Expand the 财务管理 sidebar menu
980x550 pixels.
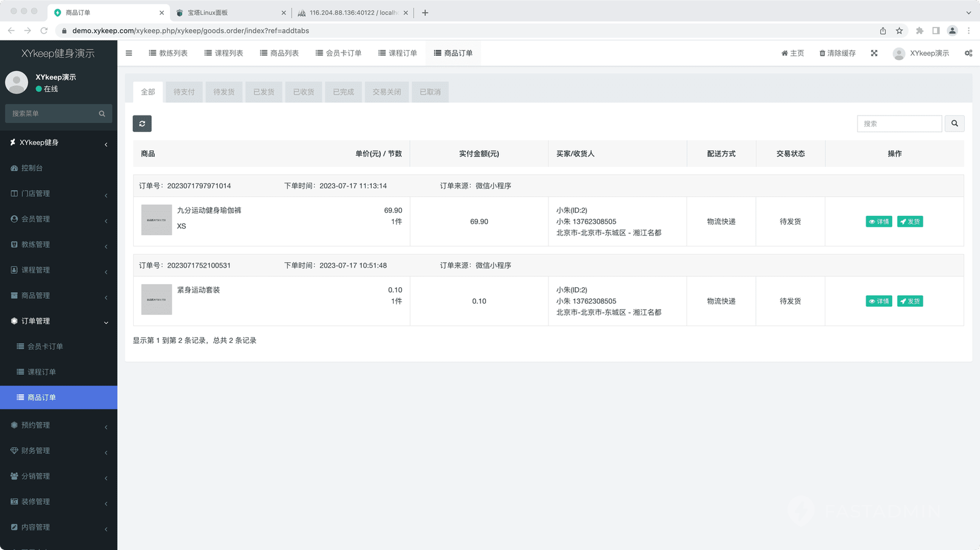(58, 450)
